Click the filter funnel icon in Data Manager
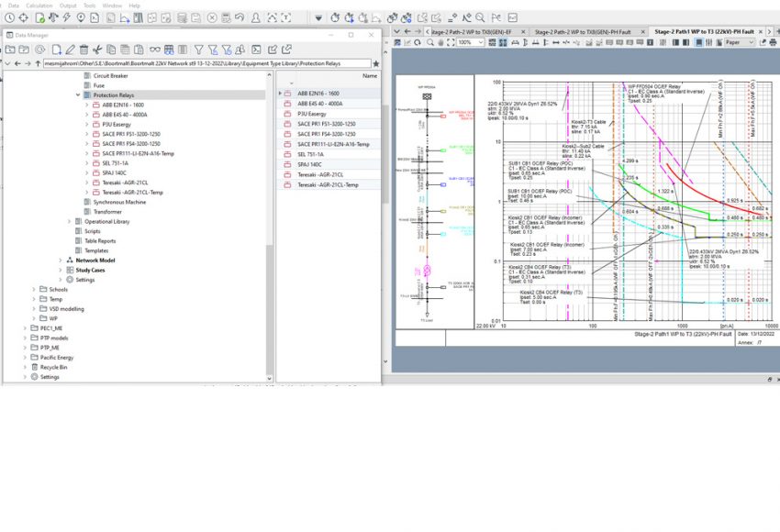780x532 pixels. (x=198, y=50)
